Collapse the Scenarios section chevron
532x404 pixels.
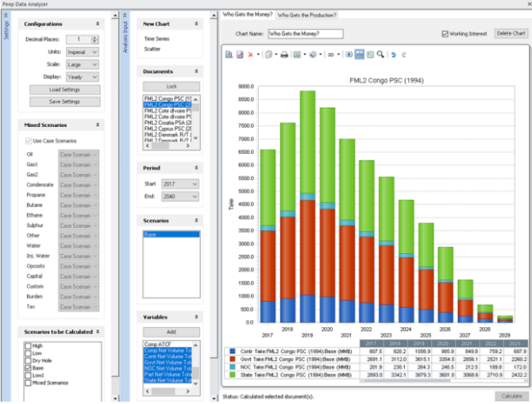pyautogui.click(x=196, y=220)
